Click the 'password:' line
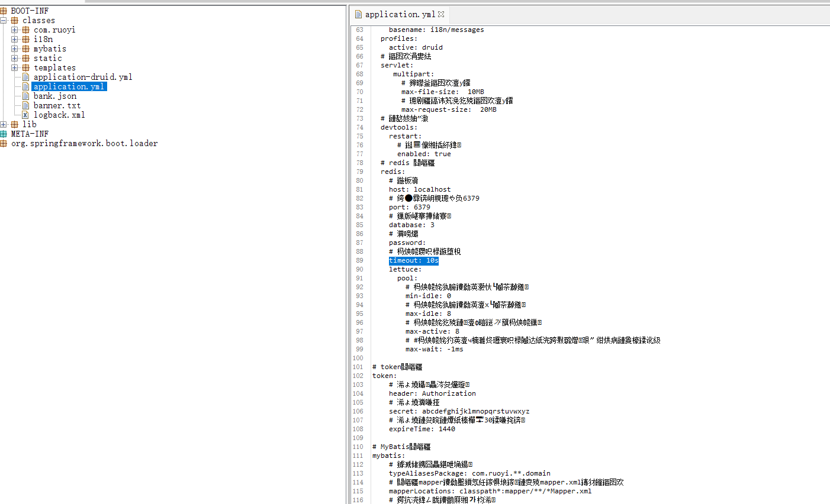Viewport: 830px width, 504px height. pos(407,243)
